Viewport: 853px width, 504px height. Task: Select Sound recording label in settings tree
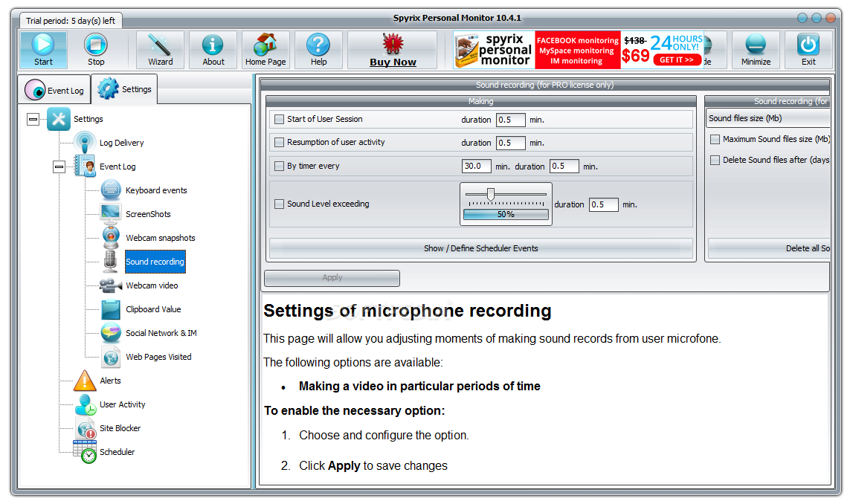[155, 262]
